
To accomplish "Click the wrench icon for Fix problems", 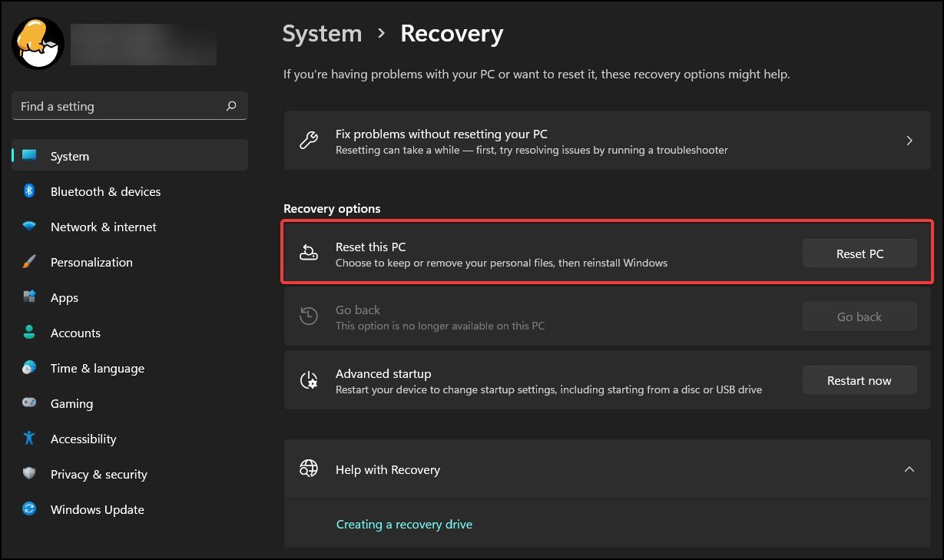I will [x=308, y=141].
